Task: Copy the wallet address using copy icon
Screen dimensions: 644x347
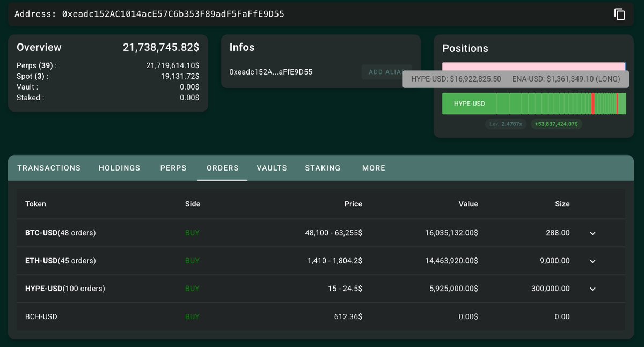Action: click(x=620, y=14)
